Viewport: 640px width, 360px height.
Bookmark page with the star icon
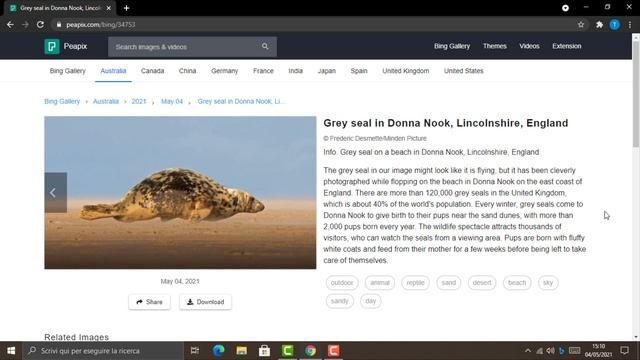pyautogui.click(x=581, y=25)
